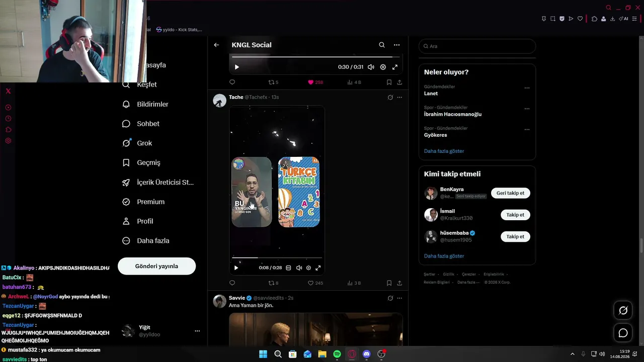Image resolution: width=644 pixels, height=362 pixels.
Task: Show hidden system tray icons
Action: [572, 354]
